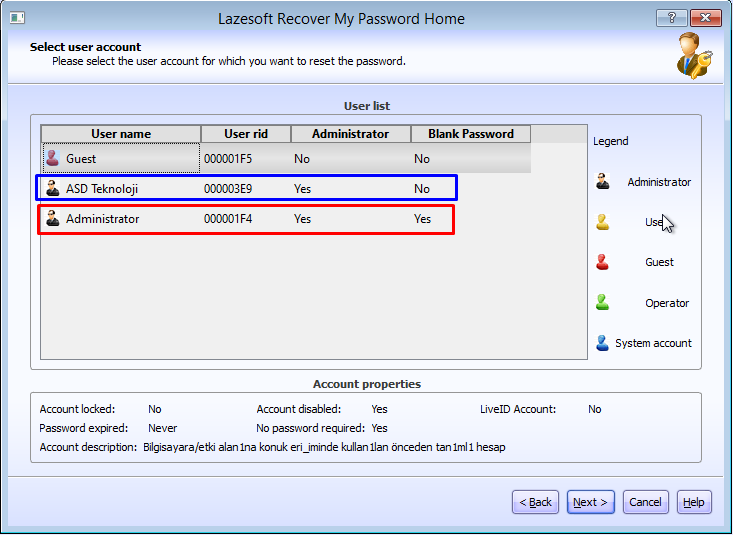This screenshot has width=733, height=535.
Task: Click rid value 000001F4
Action: (228, 219)
